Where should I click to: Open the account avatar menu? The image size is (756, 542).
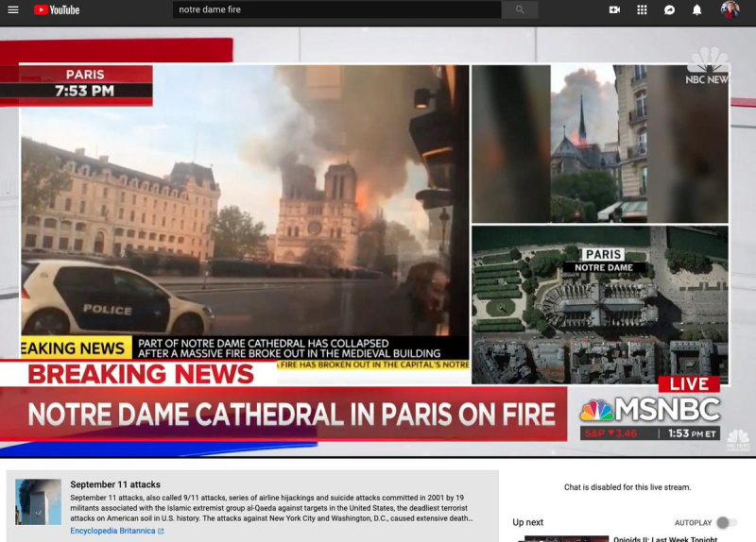point(730,9)
